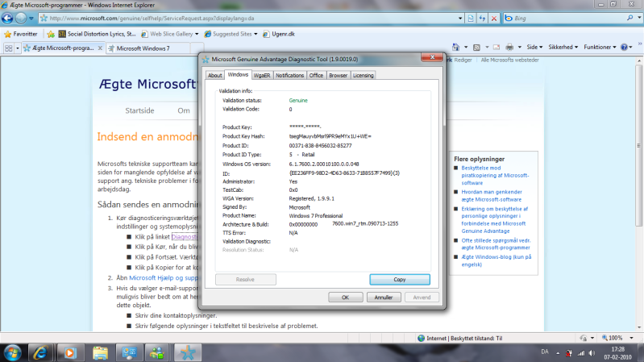Click the network signal icon in the tray
This screenshot has height=362, width=644.
581,353
